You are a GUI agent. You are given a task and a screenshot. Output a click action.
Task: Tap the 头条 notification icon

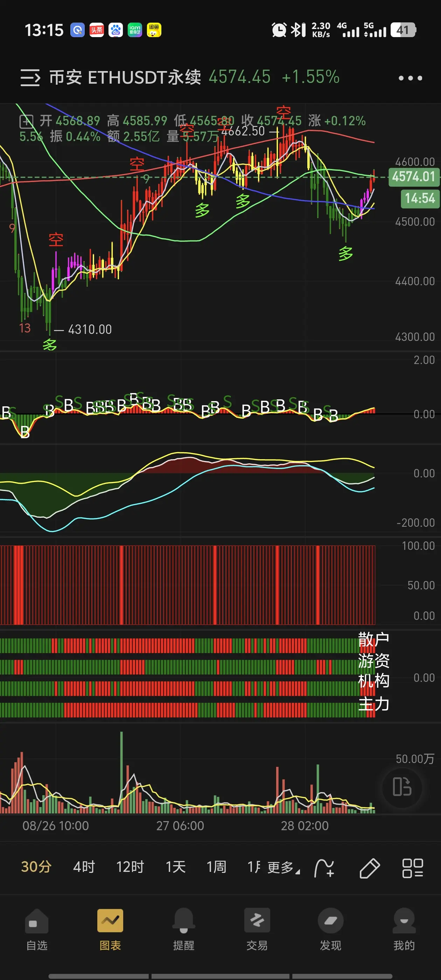click(97, 30)
